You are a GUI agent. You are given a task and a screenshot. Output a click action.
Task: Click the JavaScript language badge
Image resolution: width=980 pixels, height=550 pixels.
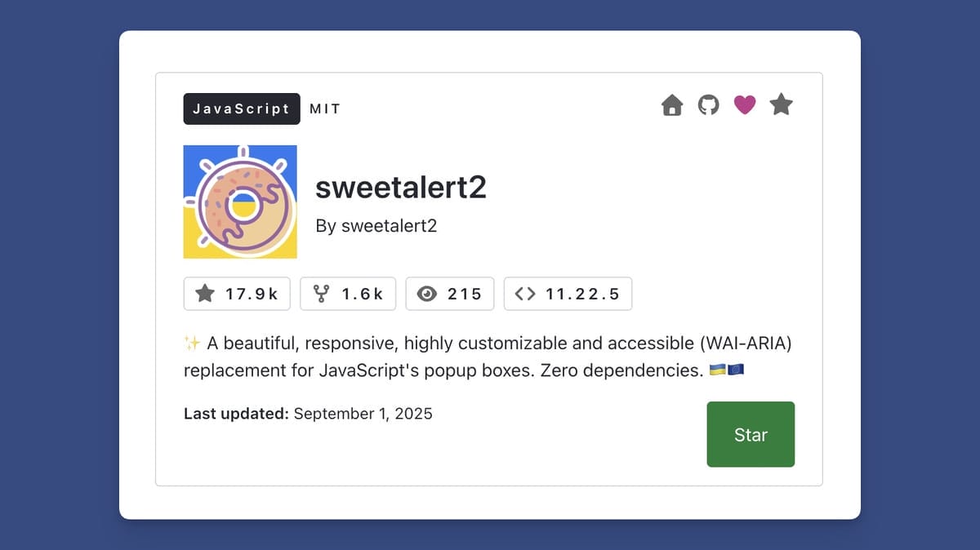[x=242, y=109]
